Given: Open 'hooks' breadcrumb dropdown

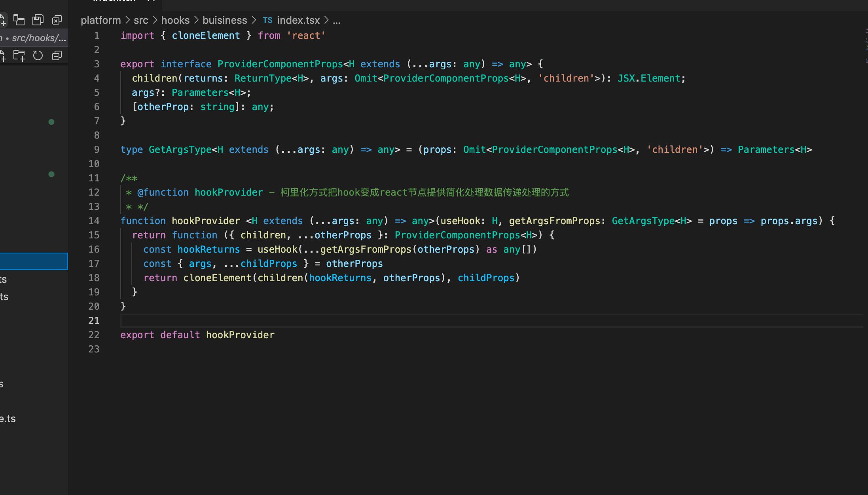Looking at the screenshot, I should click(175, 20).
